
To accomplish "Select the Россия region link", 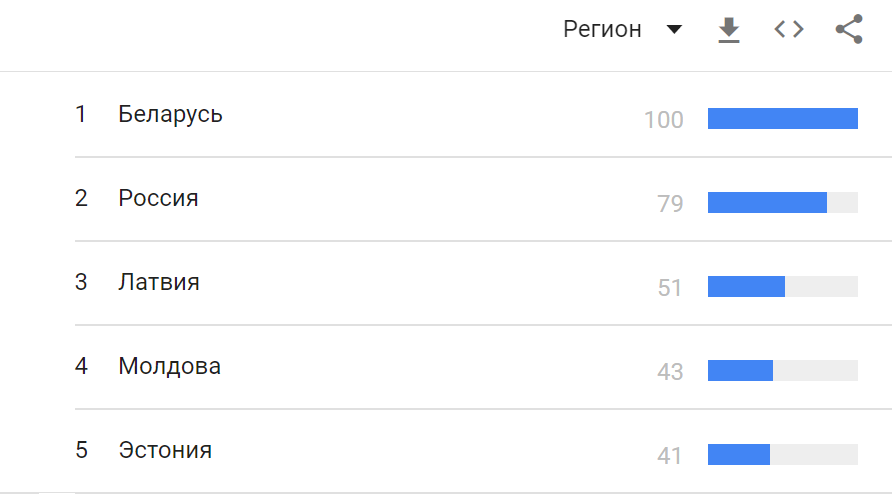I will point(158,198).
